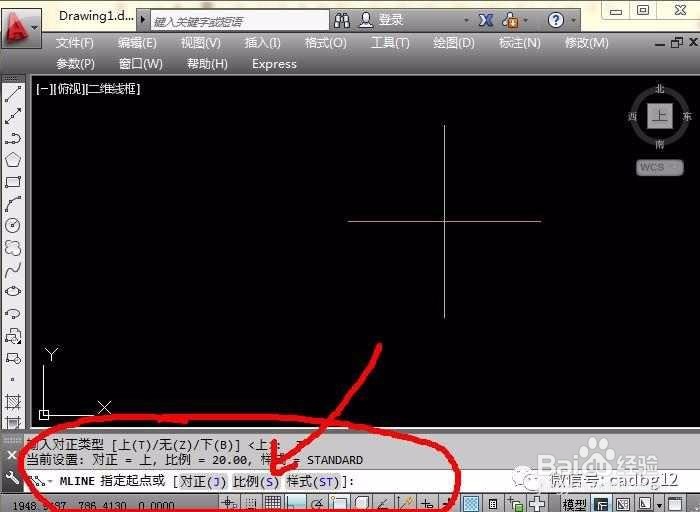Open the annotation scale dropdown arrow
Viewport: 700px width, 512px height.
pyautogui.click(x=659, y=505)
